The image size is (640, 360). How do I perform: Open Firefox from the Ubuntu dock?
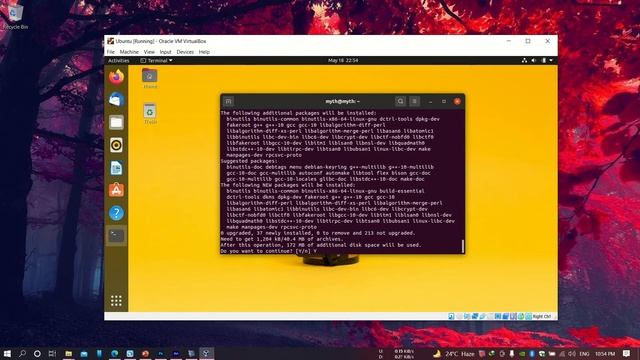tap(116, 77)
